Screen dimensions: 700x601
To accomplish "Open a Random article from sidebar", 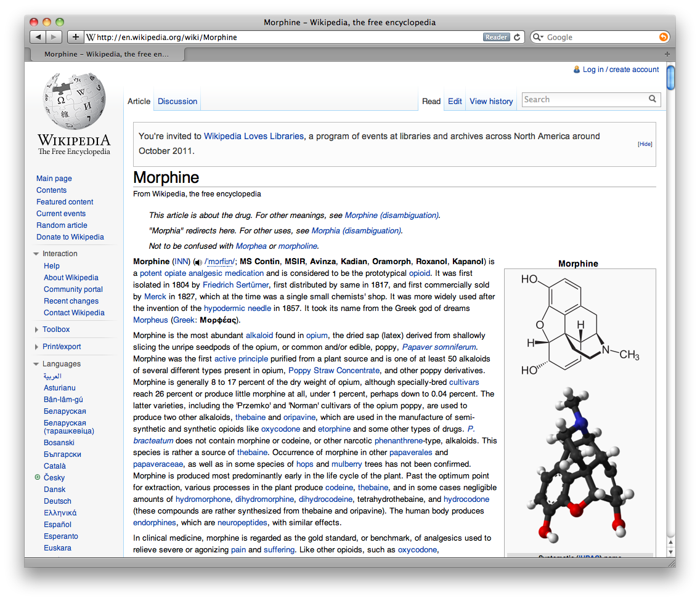I will coord(62,225).
